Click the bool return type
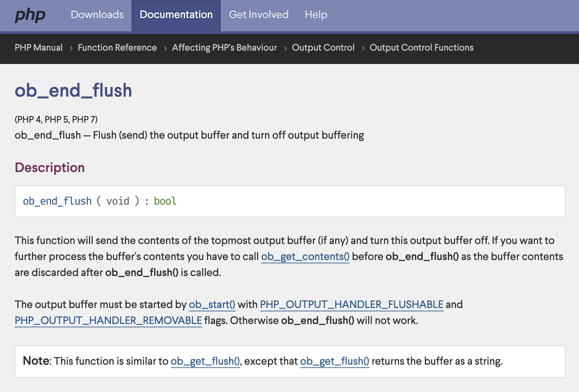Viewport: 579px width, 392px height. pyautogui.click(x=165, y=201)
